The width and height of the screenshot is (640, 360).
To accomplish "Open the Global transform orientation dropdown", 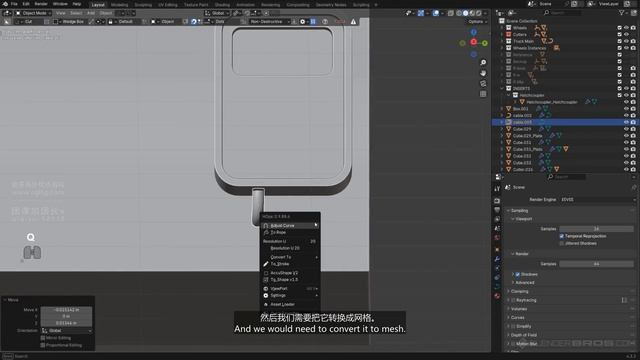I will (x=218, y=13).
